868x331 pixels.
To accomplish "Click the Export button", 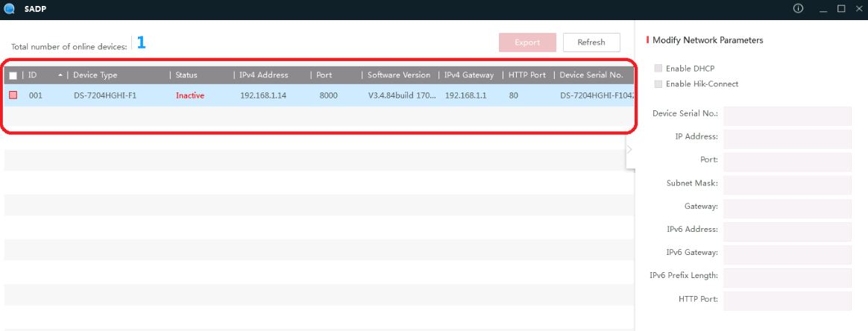I will pyautogui.click(x=527, y=42).
